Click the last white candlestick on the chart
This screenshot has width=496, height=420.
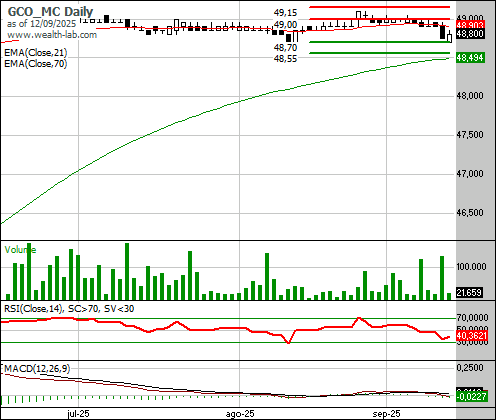coord(449,37)
